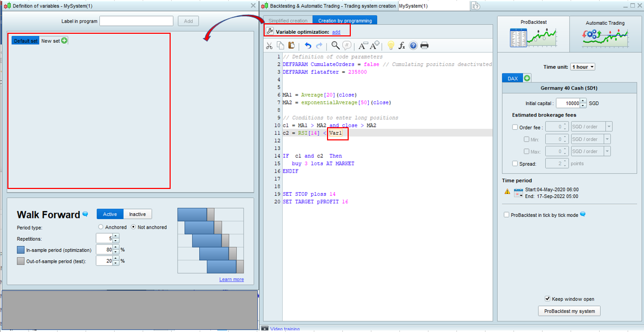The height and width of the screenshot is (332, 644).
Task: Open the code search tool
Action: click(335, 45)
